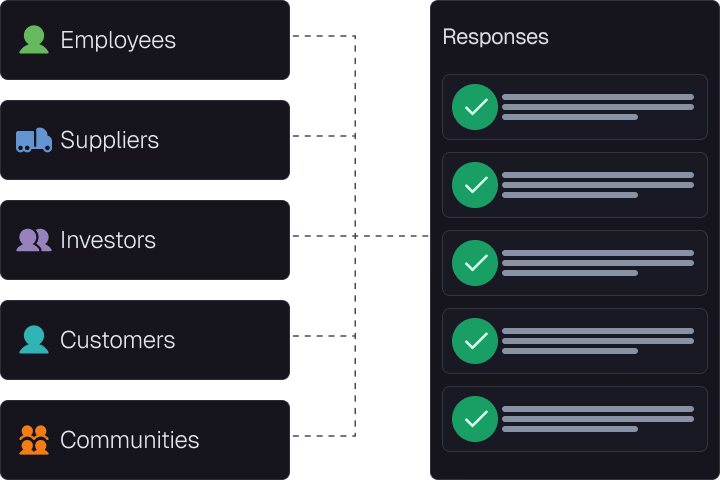Select the Communities text label
720x480 pixels.
[129, 440]
